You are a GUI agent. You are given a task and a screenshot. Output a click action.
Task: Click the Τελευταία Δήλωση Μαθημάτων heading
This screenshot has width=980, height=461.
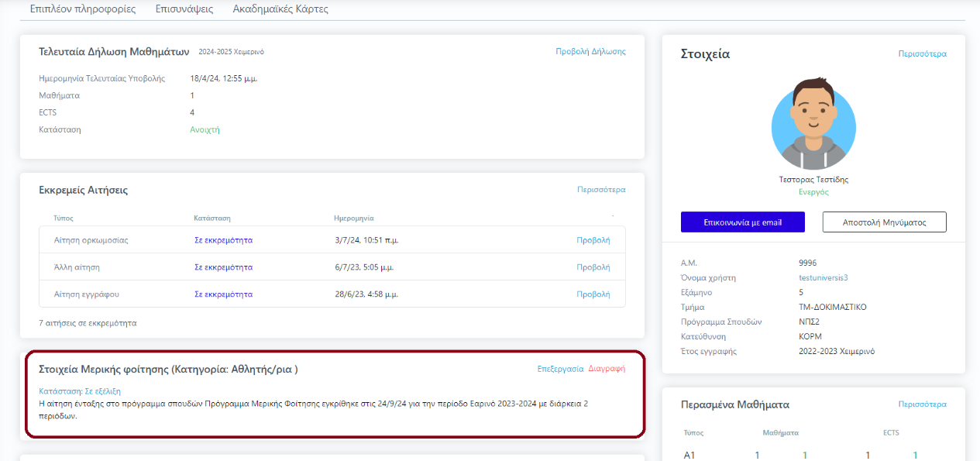pyautogui.click(x=114, y=52)
